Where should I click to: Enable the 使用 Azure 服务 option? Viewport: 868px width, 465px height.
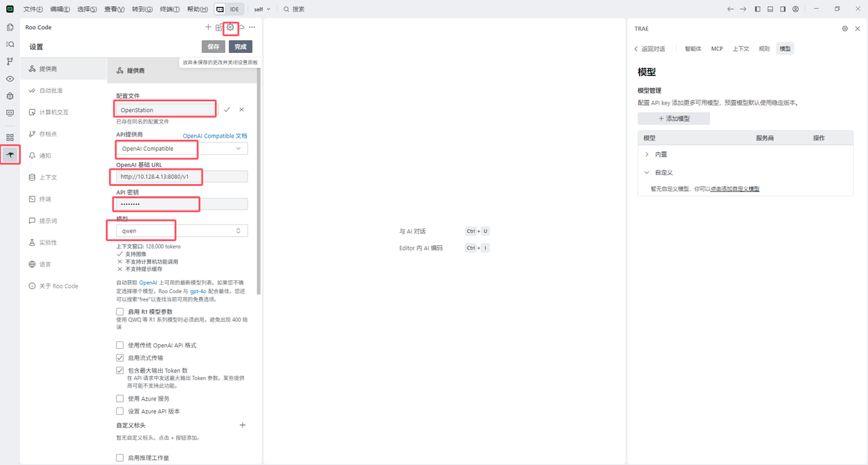click(x=119, y=398)
